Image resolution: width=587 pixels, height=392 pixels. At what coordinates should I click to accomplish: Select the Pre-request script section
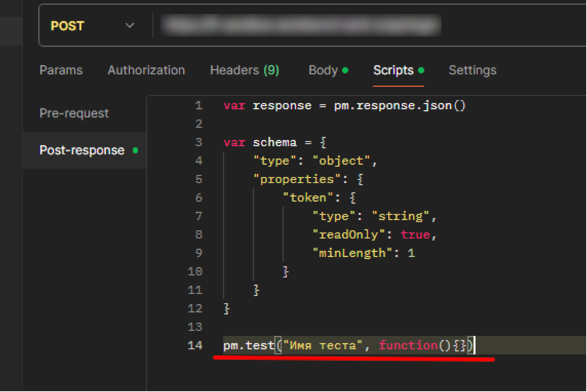tap(74, 113)
